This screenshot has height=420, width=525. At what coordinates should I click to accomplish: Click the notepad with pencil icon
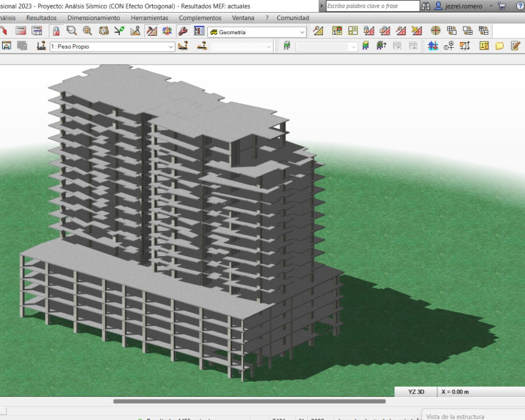pos(516,46)
